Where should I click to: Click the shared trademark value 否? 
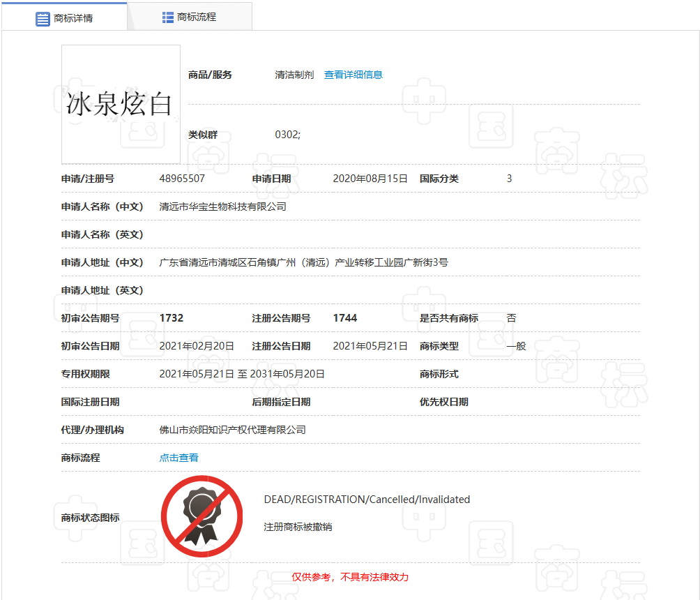511,317
